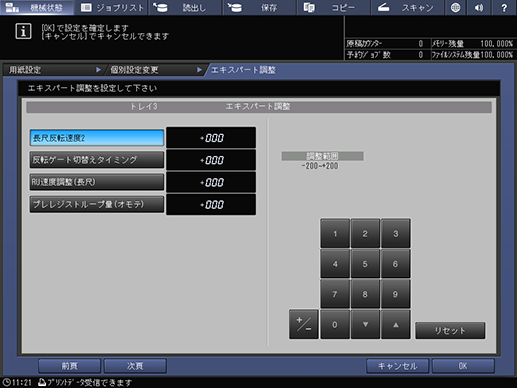
Task: Select プレレジストループ量(オモテ) item
Action: coord(97,204)
